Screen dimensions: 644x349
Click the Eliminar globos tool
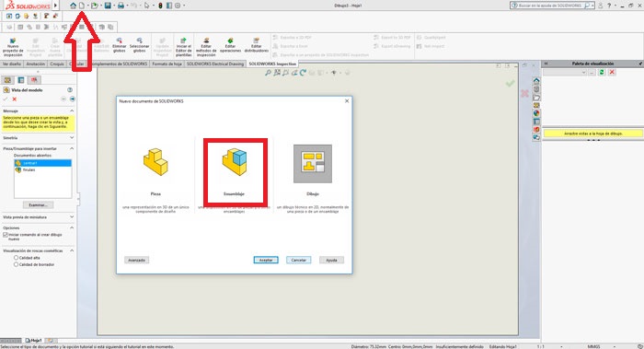119,45
